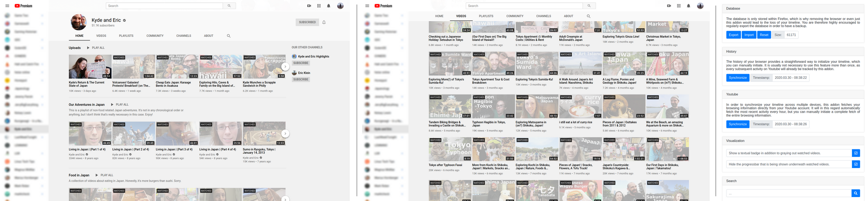Open the CHANNELS tab on the channel Home page
Image resolution: width=868 pixels, height=201 pixels.
(184, 36)
